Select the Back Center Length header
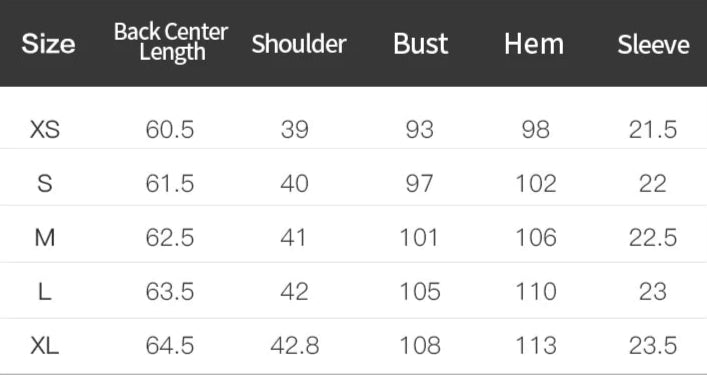The image size is (707, 375). tap(171, 41)
